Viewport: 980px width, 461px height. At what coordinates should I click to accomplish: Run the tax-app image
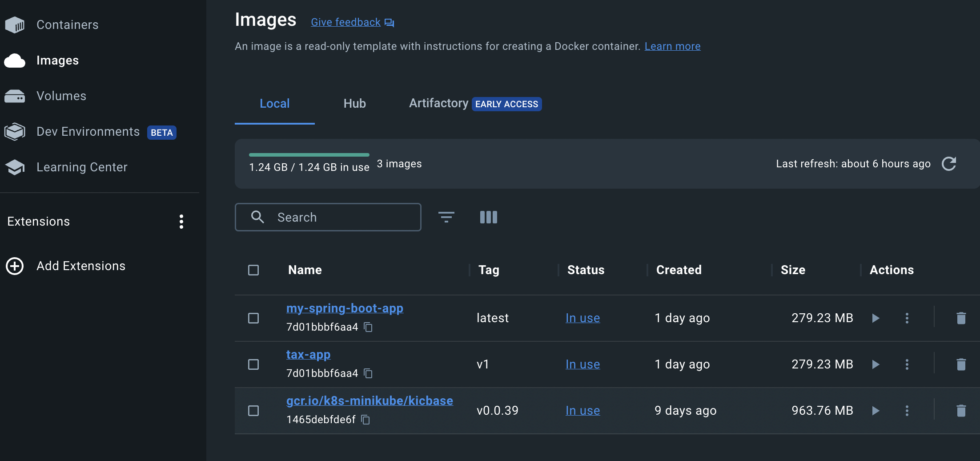point(876,364)
